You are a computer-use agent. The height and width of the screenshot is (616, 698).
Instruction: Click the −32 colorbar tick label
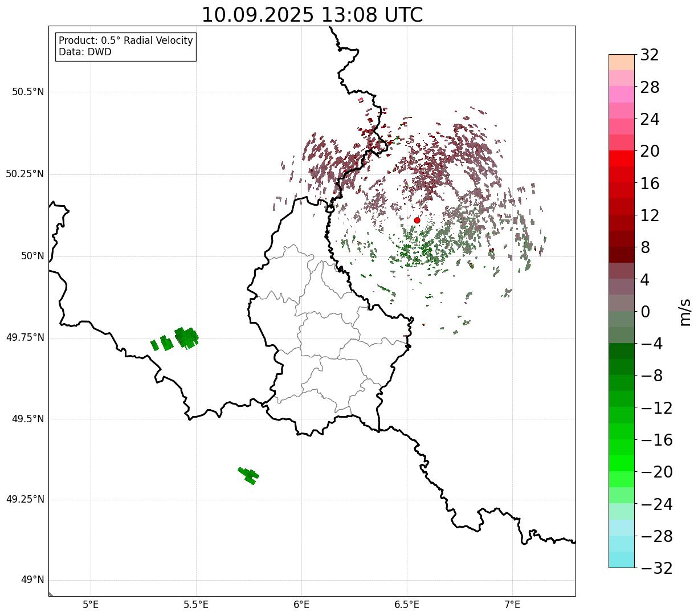[656, 568]
